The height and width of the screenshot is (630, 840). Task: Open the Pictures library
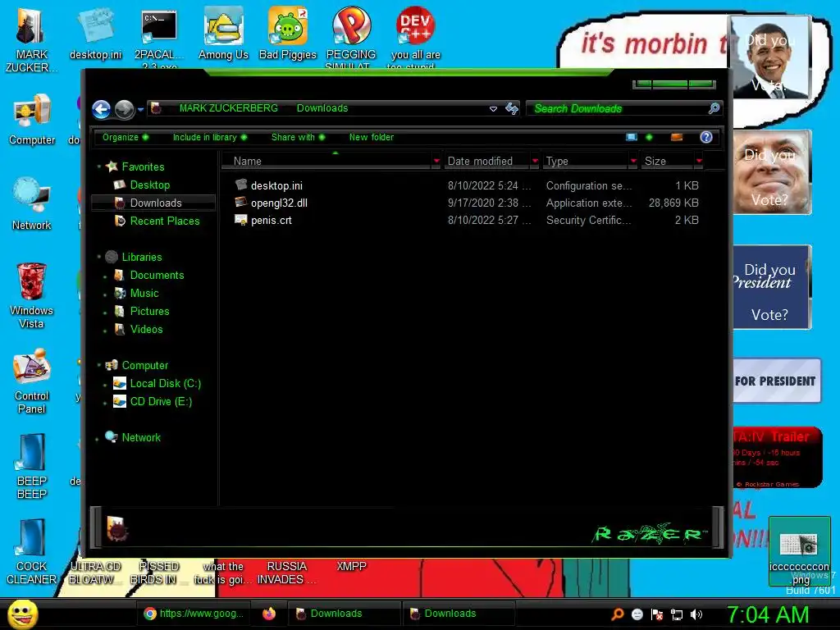point(149,311)
